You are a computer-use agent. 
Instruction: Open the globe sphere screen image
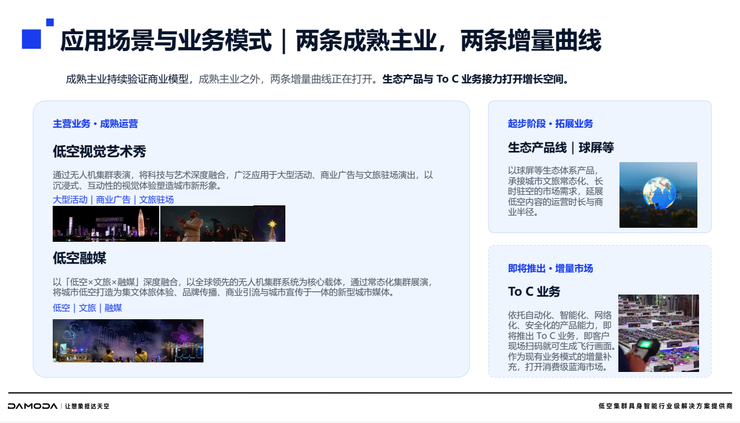(658, 195)
